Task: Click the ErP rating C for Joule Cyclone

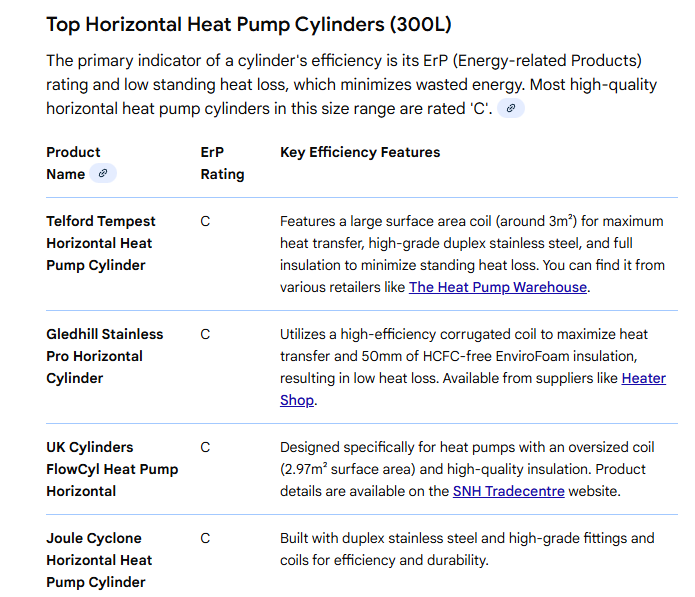Action: coord(205,538)
